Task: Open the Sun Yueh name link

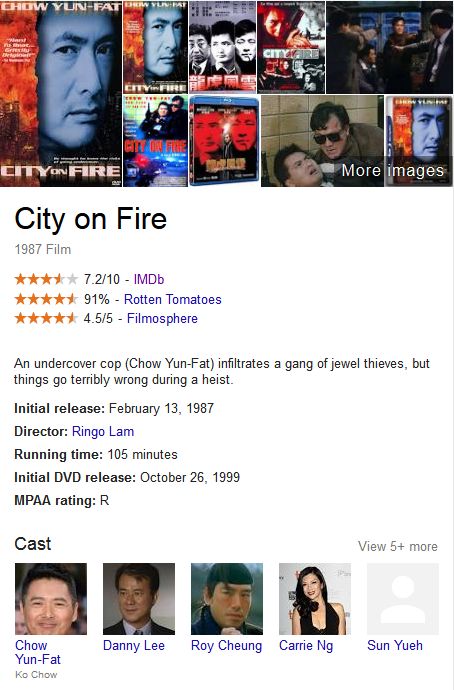Action: coord(395,646)
